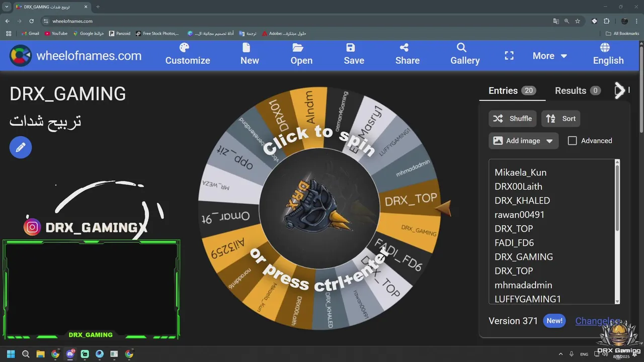The width and height of the screenshot is (644, 362).
Task: Open Discord from the taskbar
Action: click(x=70, y=354)
